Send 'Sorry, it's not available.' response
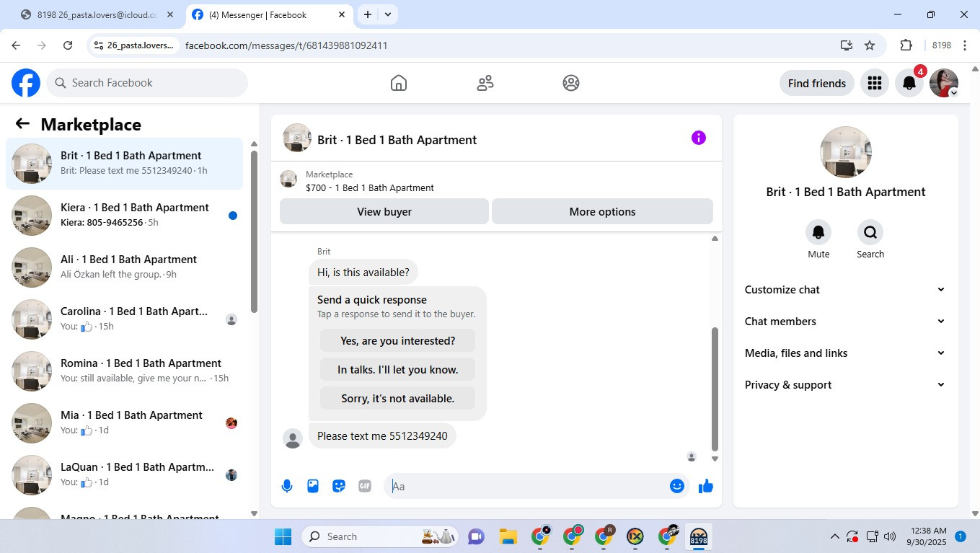This screenshot has width=980, height=553. (x=398, y=399)
